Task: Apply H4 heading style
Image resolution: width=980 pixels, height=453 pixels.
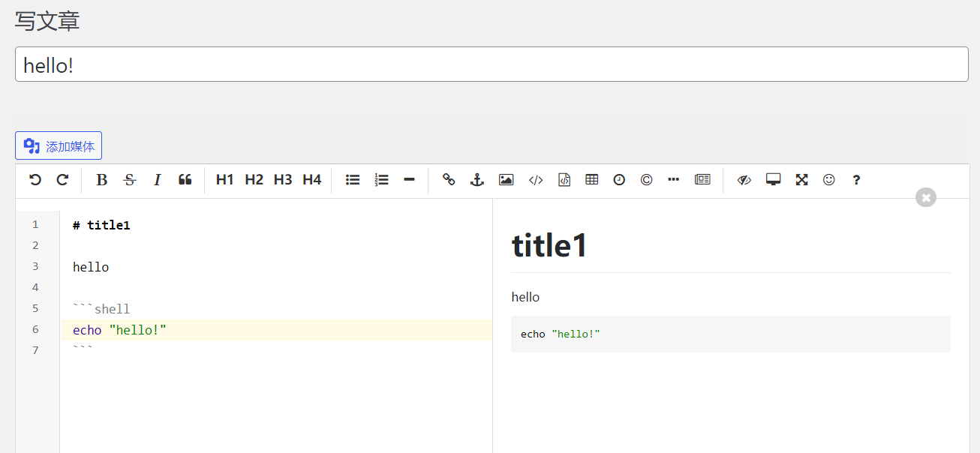Action: pyautogui.click(x=312, y=180)
